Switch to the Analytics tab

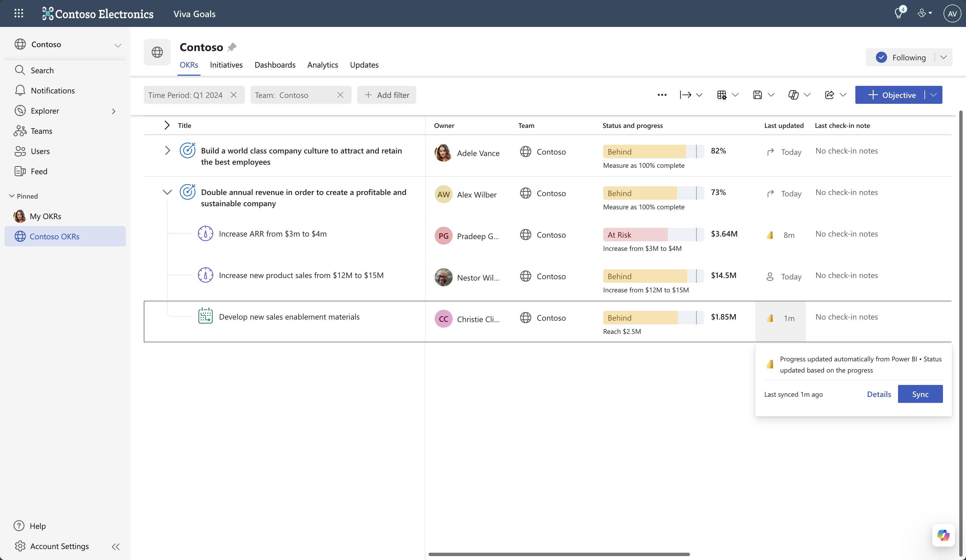[x=322, y=65]
